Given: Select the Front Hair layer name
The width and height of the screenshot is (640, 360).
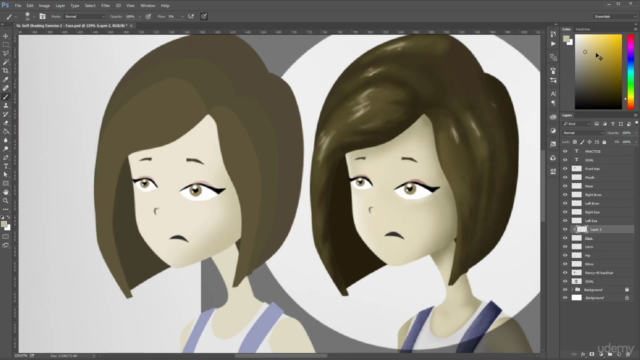Looking at the screenshot, I should click(592, 169).
